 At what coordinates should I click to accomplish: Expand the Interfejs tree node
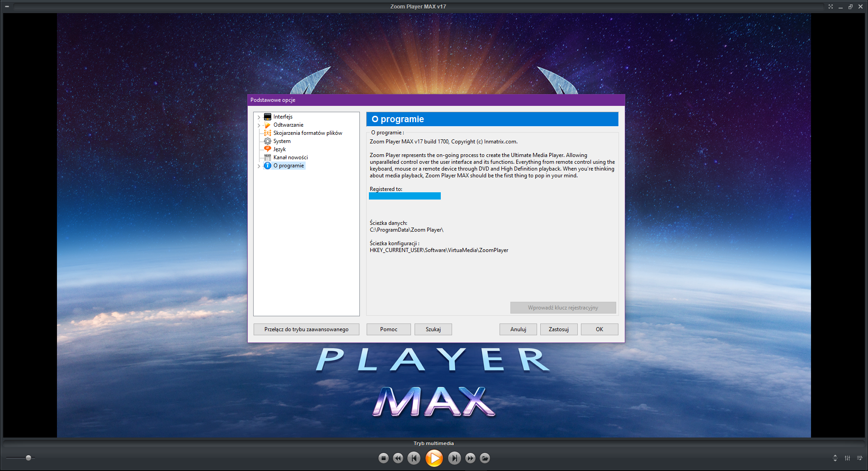click(259, 117)
